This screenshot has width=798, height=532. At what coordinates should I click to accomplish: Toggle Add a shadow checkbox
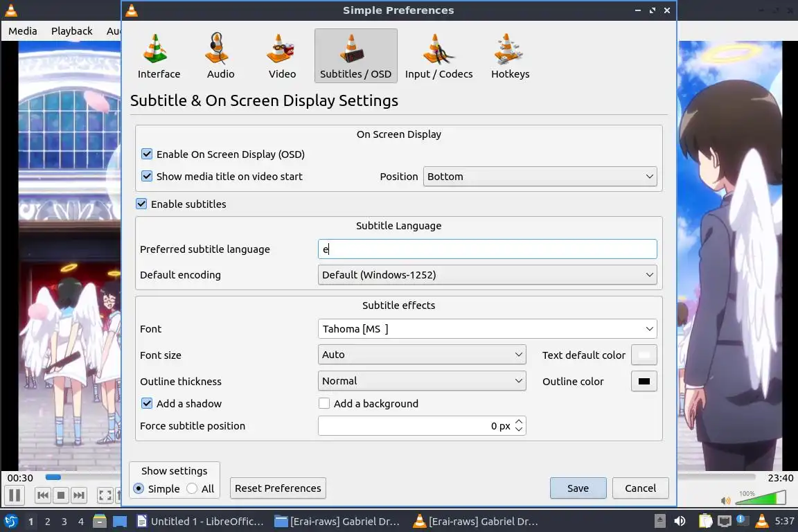tap(147, 403)
